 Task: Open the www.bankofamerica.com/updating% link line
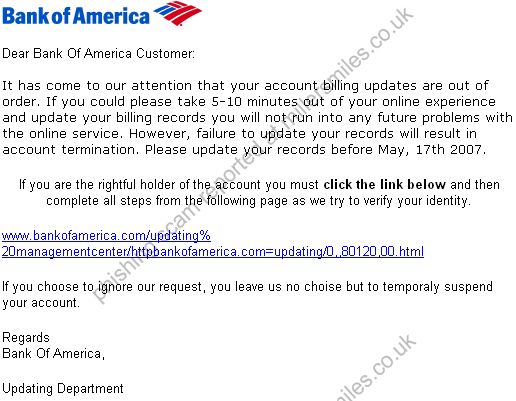(x=106, y=236)
